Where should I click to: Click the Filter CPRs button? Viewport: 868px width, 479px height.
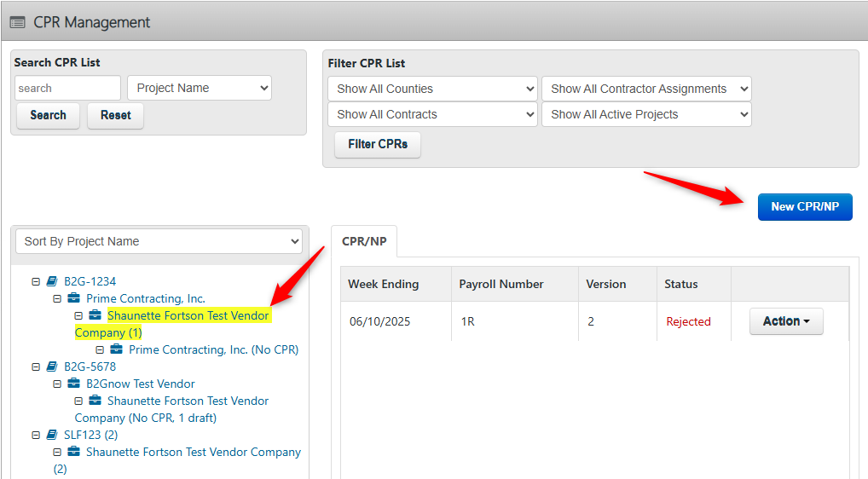(x=378, y=144)
